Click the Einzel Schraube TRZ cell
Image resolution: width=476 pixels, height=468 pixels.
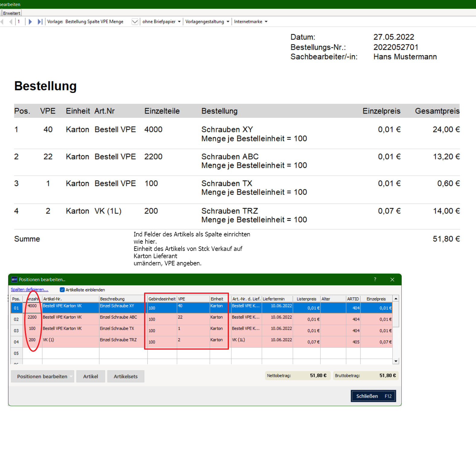point(123,342)
